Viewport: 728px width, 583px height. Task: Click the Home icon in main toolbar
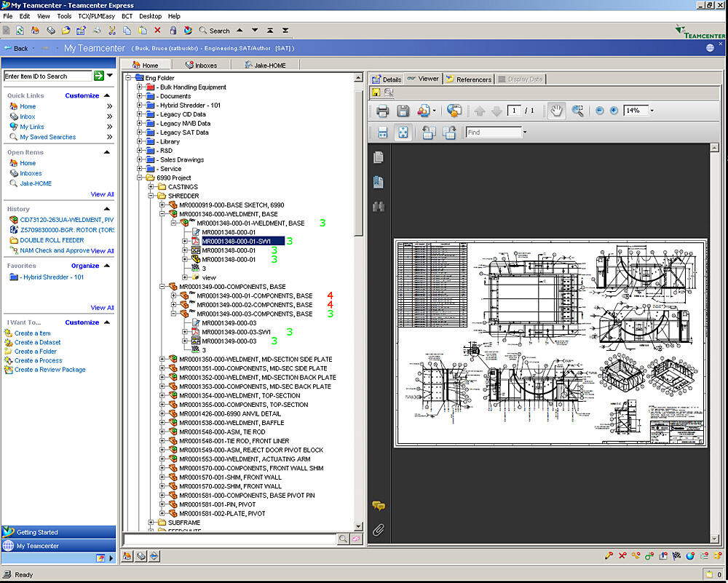coord(35,31)
